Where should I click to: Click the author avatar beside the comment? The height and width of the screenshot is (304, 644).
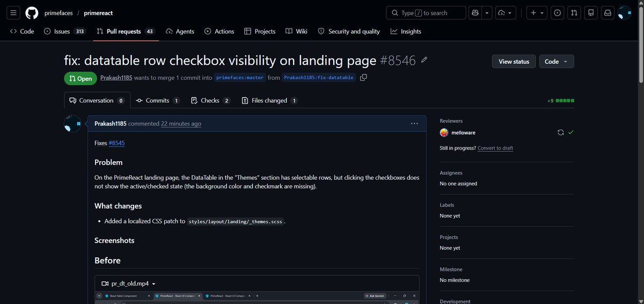coord(72,123)
